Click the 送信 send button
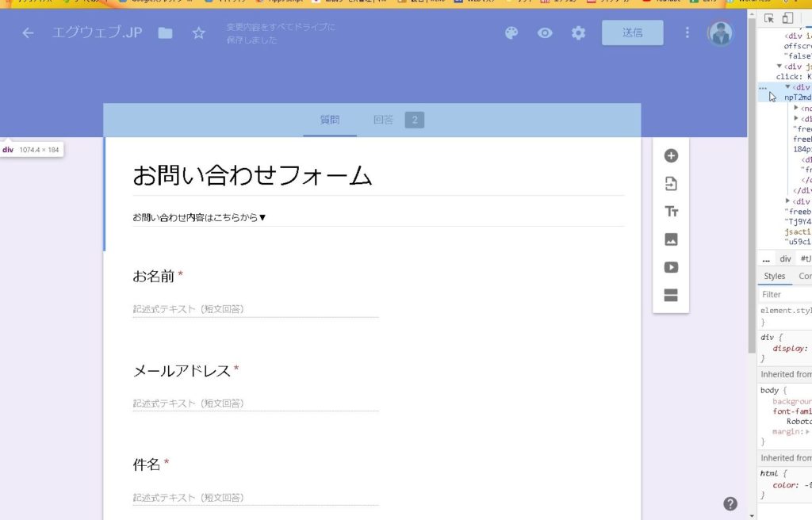Screen dimensions: 812x520 coord(632,33)
